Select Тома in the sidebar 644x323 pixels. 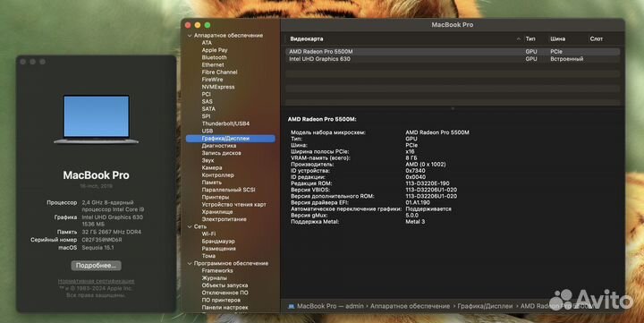click(x=208, y=256)
